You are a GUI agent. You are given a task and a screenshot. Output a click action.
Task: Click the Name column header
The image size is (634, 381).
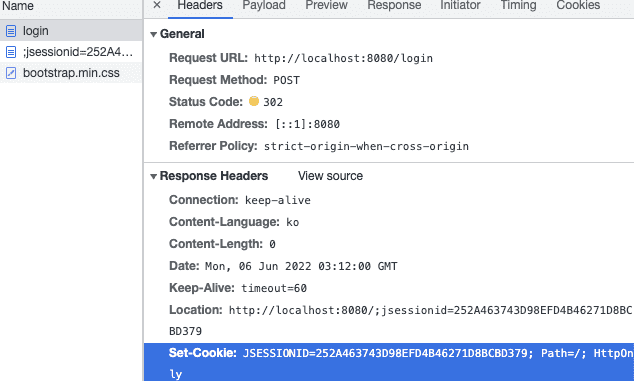tap(18, 6)
